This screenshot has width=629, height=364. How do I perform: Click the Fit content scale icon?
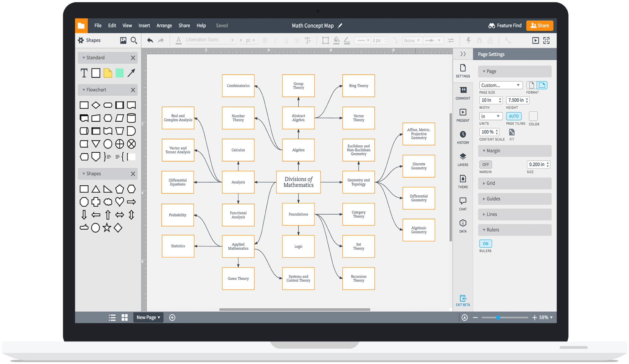coord(512,132)
